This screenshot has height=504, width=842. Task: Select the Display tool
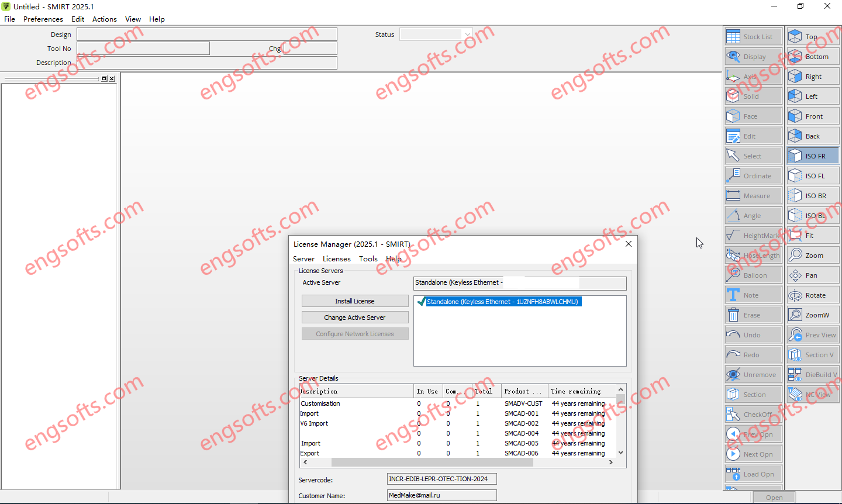753,57
